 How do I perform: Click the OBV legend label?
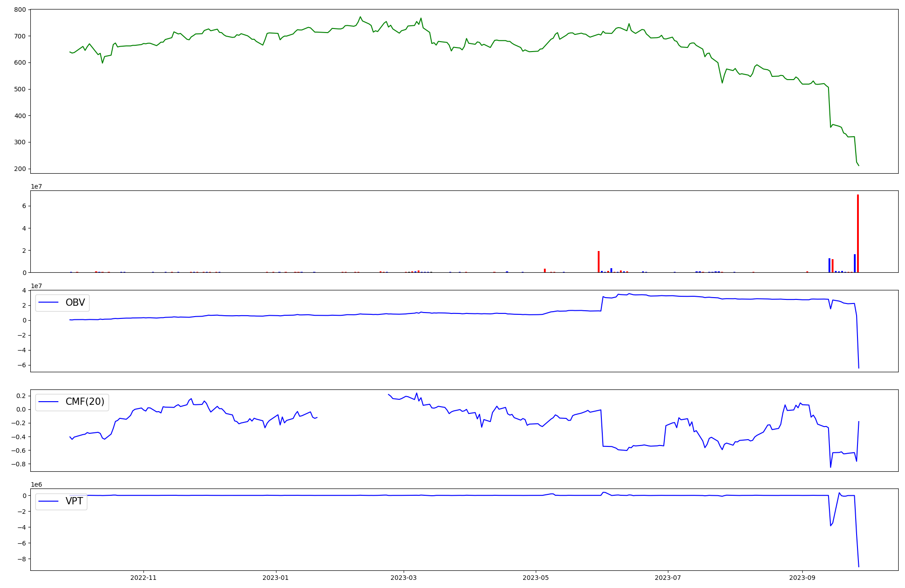[x=75, y=303]
